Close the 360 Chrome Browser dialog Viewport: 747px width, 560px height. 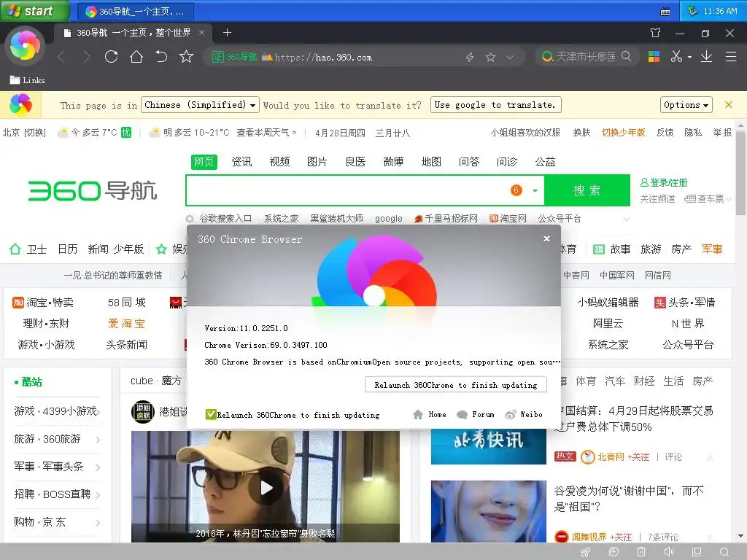pyautogui.click(x=547, y=238)
